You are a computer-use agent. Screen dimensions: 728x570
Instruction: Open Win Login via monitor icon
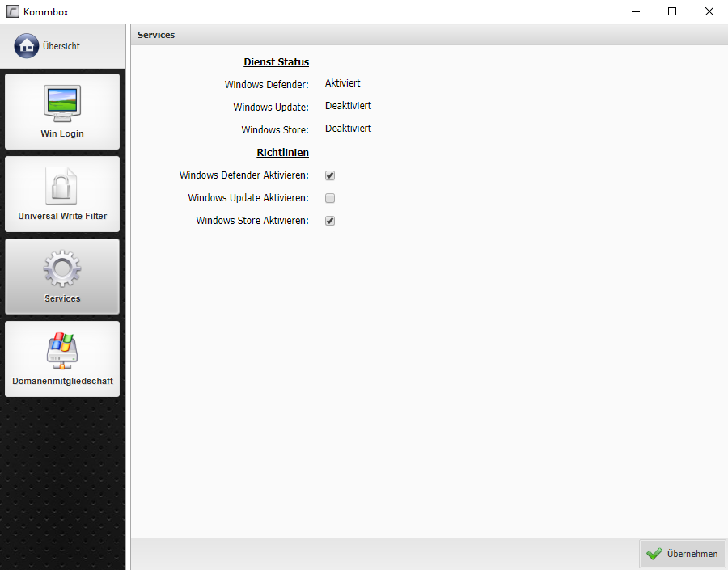pyautogui.click(x=62, y=103)
